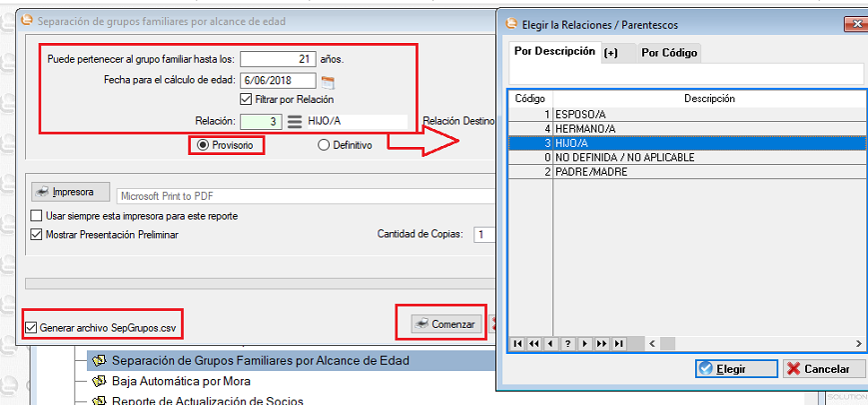
Task: Open the (+) tab
Action: tap(610, 52)
